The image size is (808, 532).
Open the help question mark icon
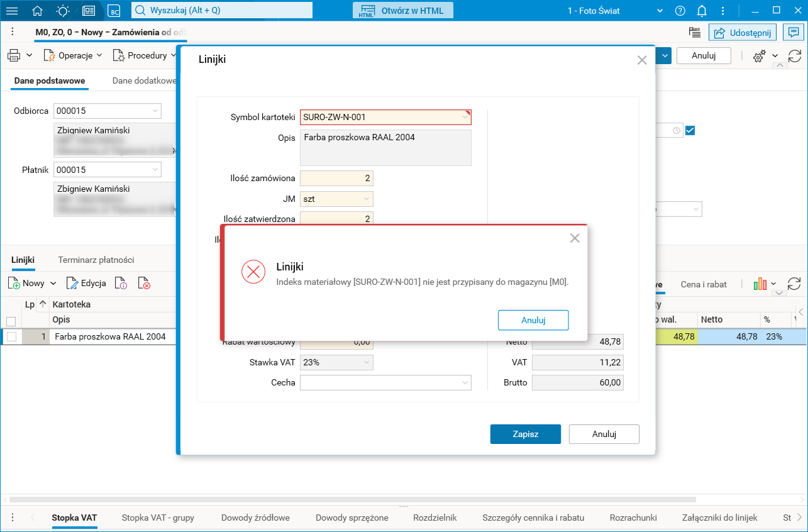coord(680,11)
